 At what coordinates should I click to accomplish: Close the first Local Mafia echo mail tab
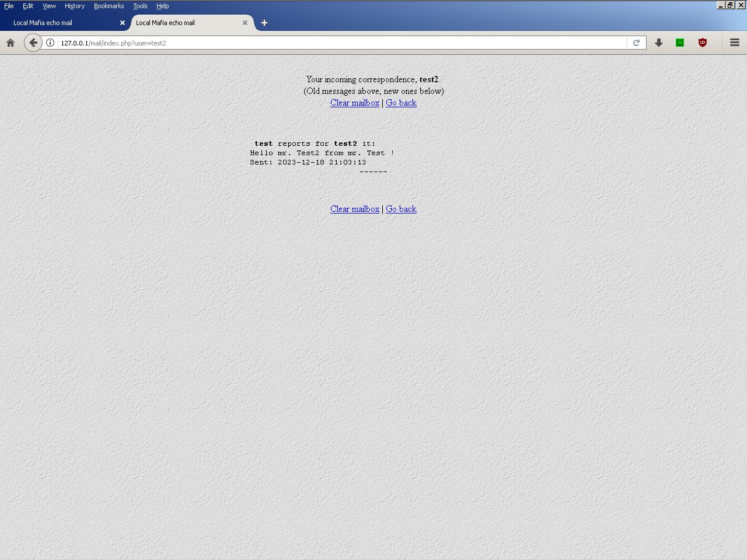pos(123,23)
